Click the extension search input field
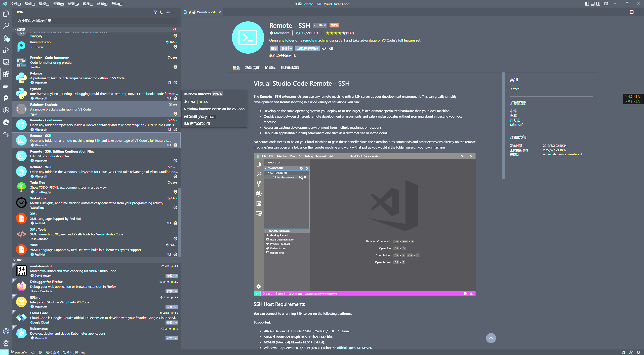 [98, 21]
